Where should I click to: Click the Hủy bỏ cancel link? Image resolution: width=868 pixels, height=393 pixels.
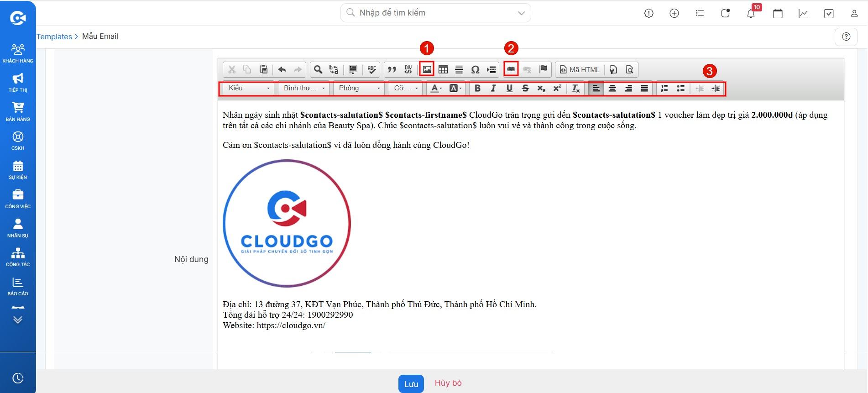[448, 383]
